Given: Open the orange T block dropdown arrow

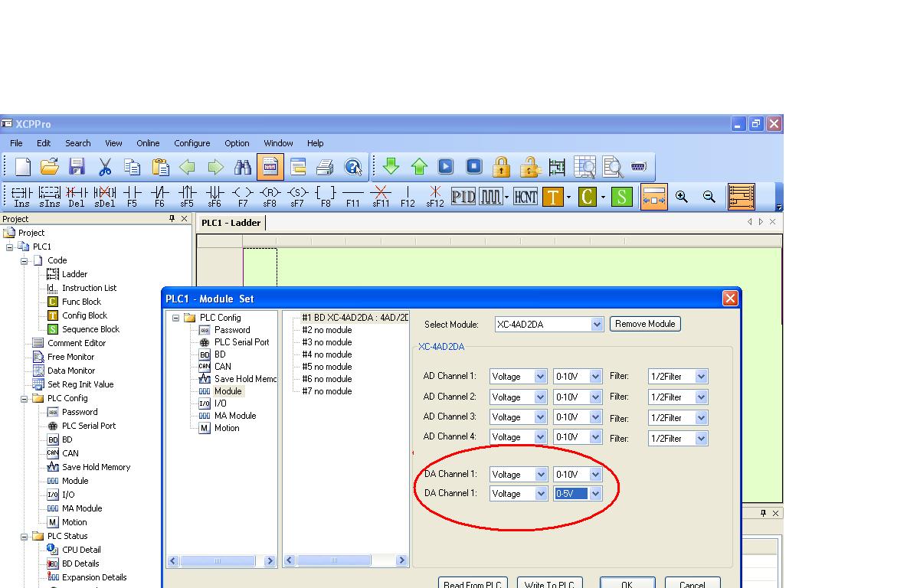Looking at the screenshot, I should tap(568, 198).
